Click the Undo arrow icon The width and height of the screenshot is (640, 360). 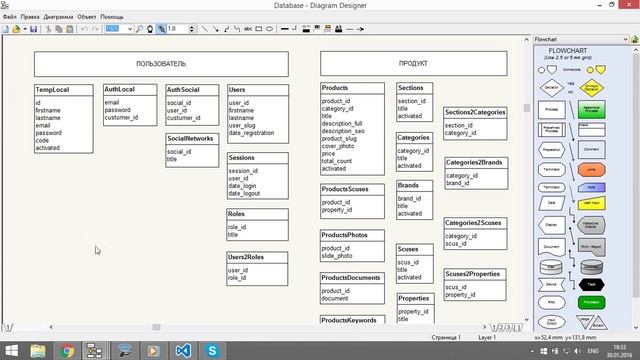tap(84, 29)
